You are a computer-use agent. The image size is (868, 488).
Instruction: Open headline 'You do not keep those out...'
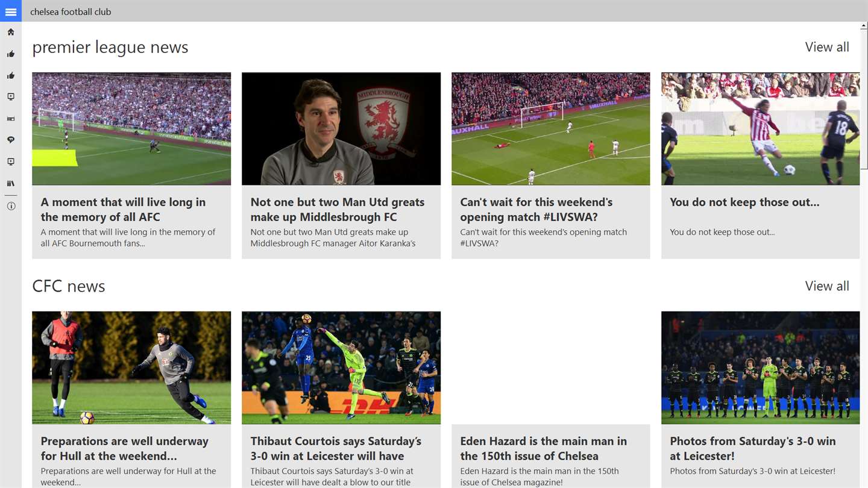[744, 202]
